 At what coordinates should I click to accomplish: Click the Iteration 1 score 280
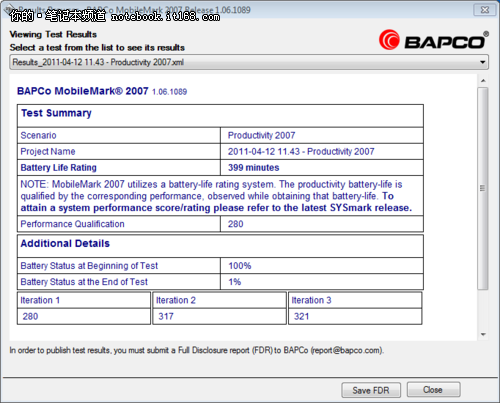[x=30, y=316]
